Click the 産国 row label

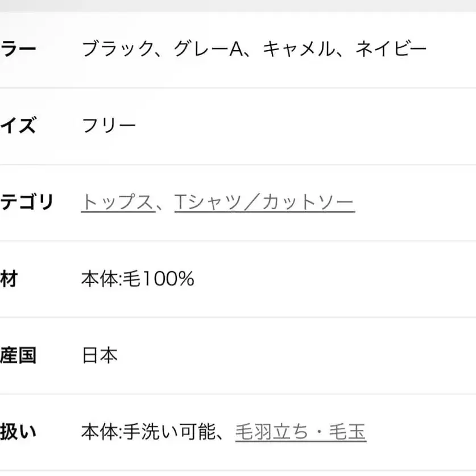click(18, 356)
